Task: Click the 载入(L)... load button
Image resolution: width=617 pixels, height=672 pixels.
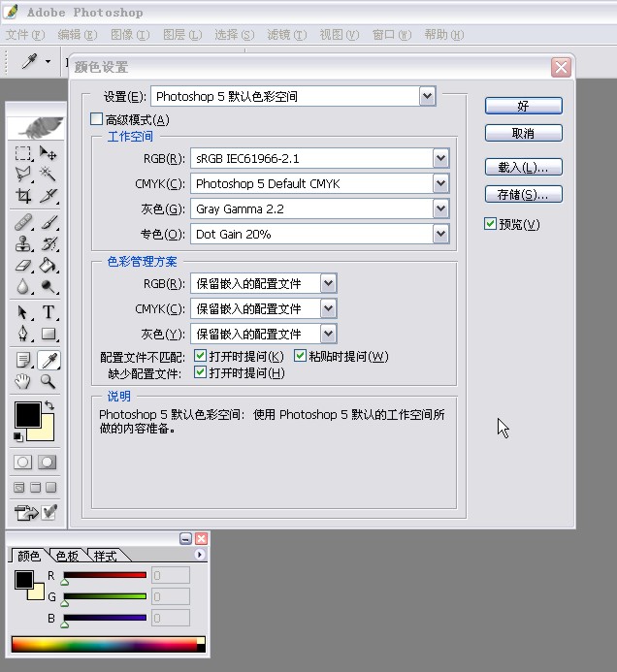Action: [x=524, y=167]
